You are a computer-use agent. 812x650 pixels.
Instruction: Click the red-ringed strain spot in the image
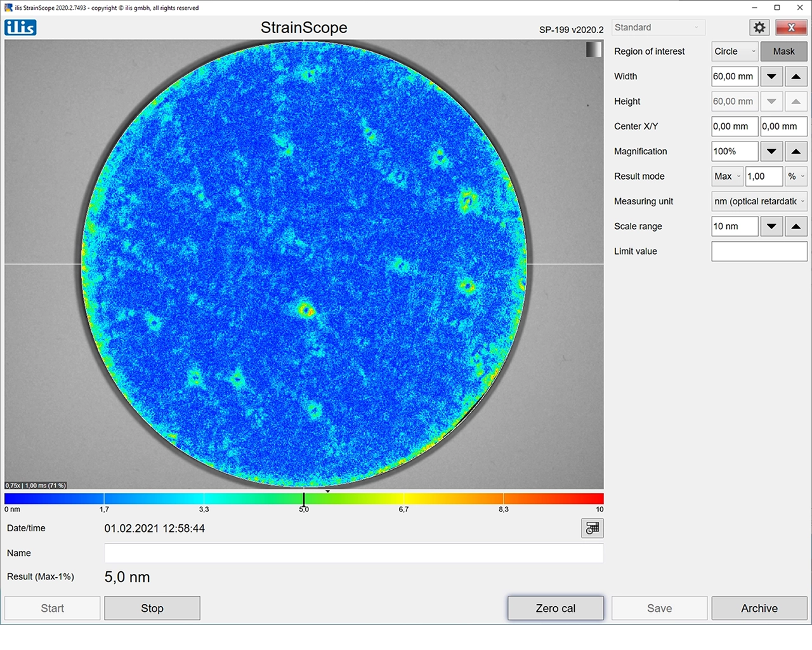point(306,310)
